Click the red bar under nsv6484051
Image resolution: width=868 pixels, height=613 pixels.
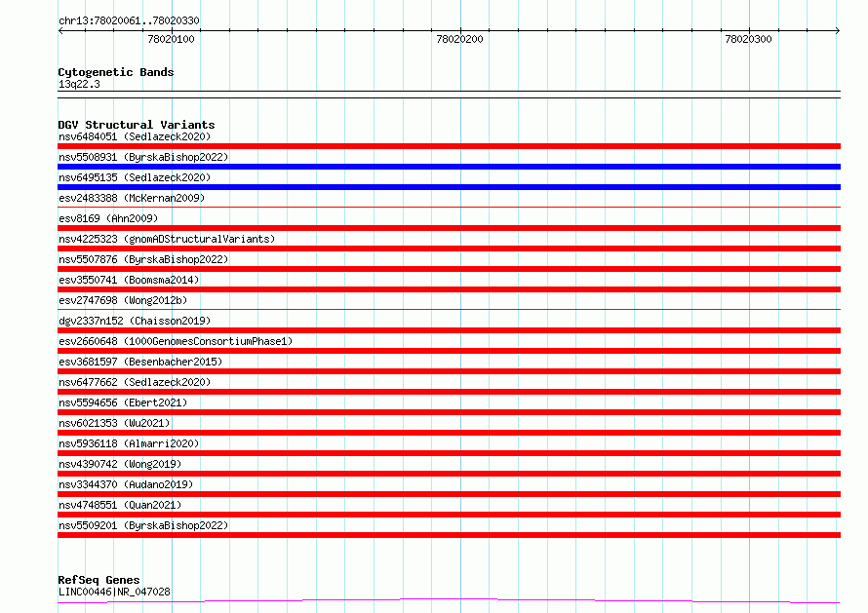click(449, 146)
